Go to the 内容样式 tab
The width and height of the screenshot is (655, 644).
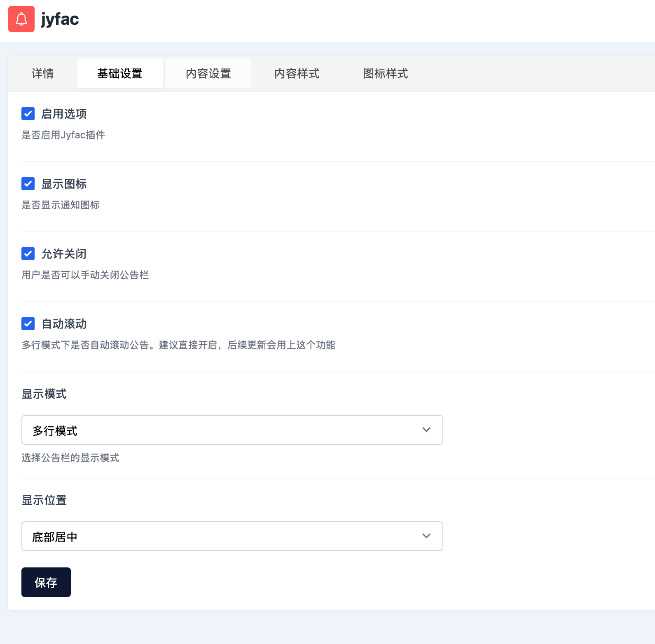[297, 73]
